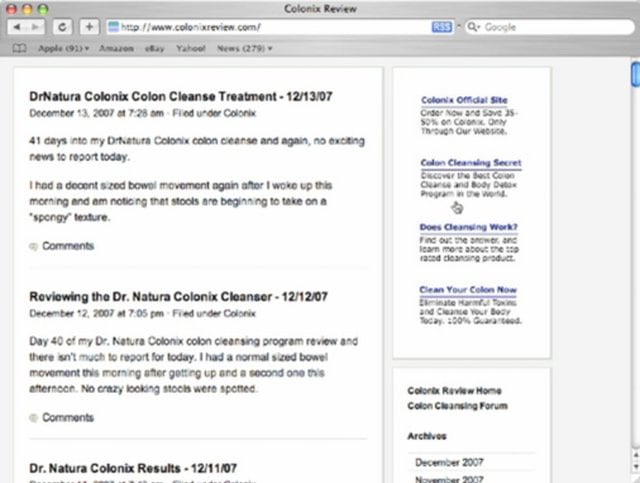
Task: Open Comments for the 12/13/07 post
Action: [x=68, y=246]
